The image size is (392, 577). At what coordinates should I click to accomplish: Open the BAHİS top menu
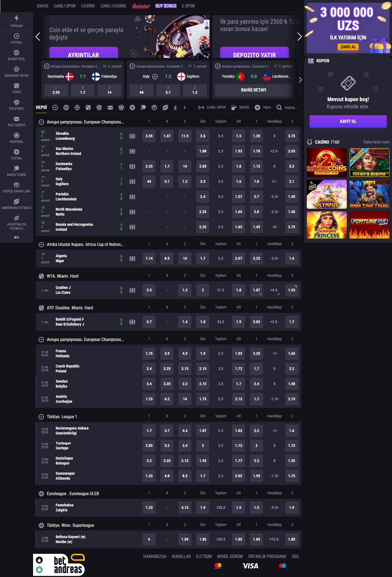tap(43, 6)
